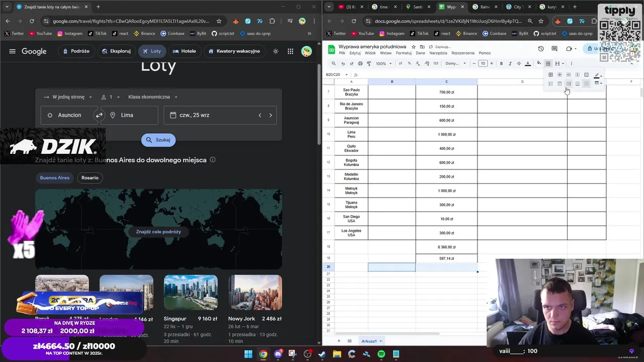
Task: Open passenger count dropdown
Action: [x=111, y=97]
